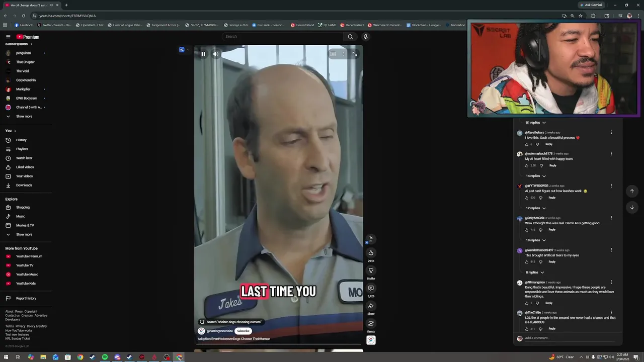Open options menu for @Raysthebars comment
The width and height of the screenshot is (644, 362).
pos(611,132)
